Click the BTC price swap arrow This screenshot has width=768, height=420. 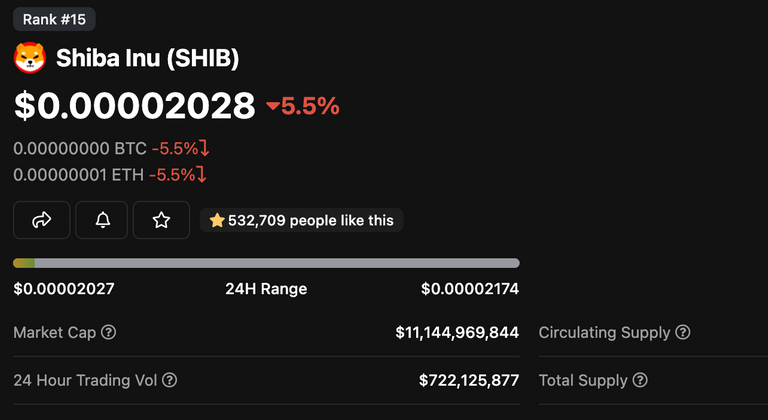[204, 148]
